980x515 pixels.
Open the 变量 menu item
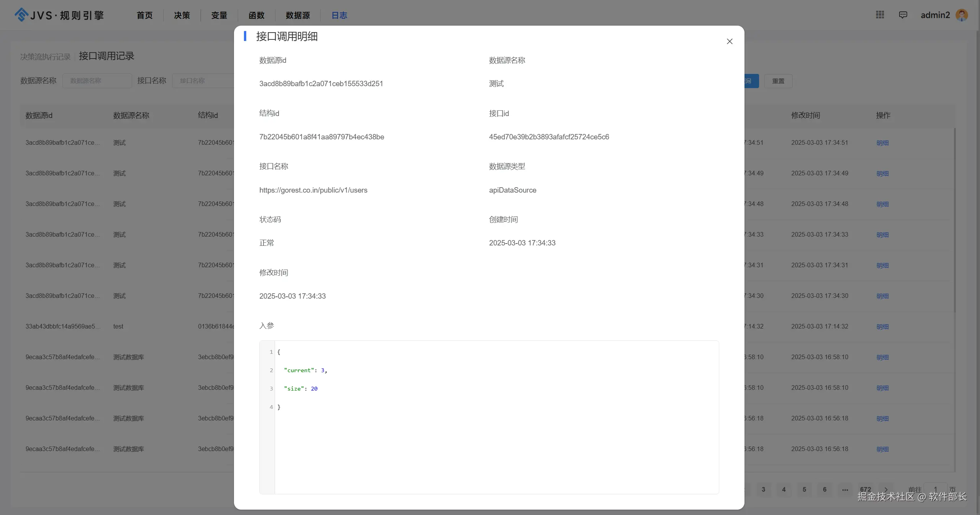[219, 15]
